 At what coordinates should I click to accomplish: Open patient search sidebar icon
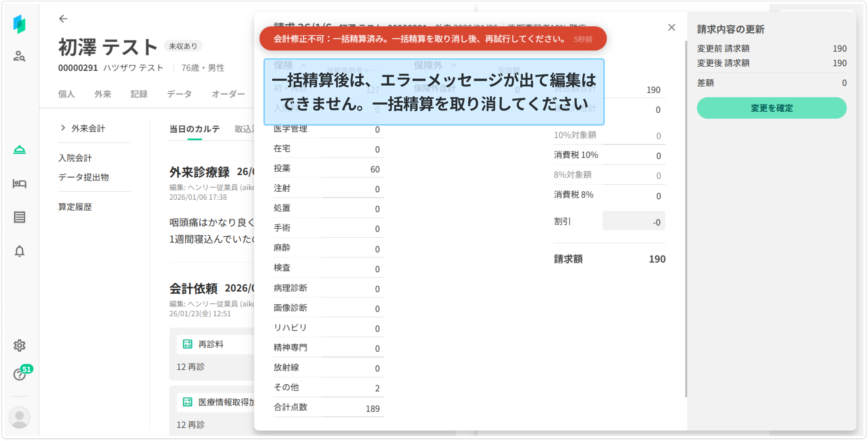pos(19,56)
